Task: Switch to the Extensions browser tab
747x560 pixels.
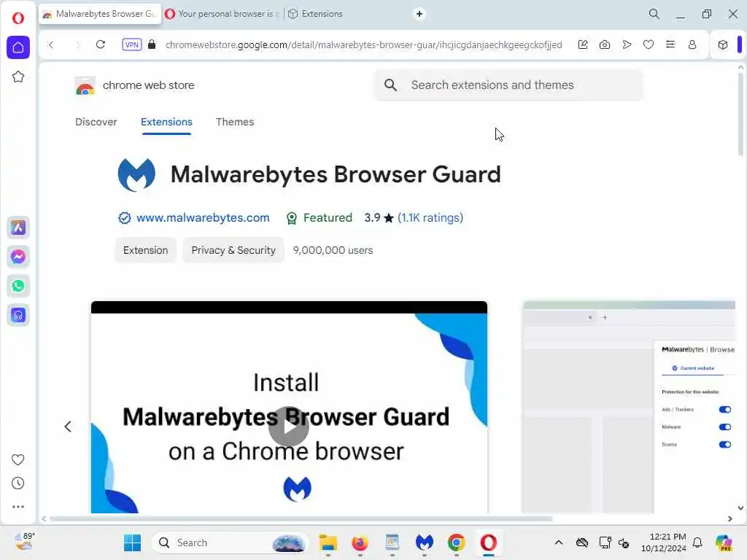Action: click(317, 14)
